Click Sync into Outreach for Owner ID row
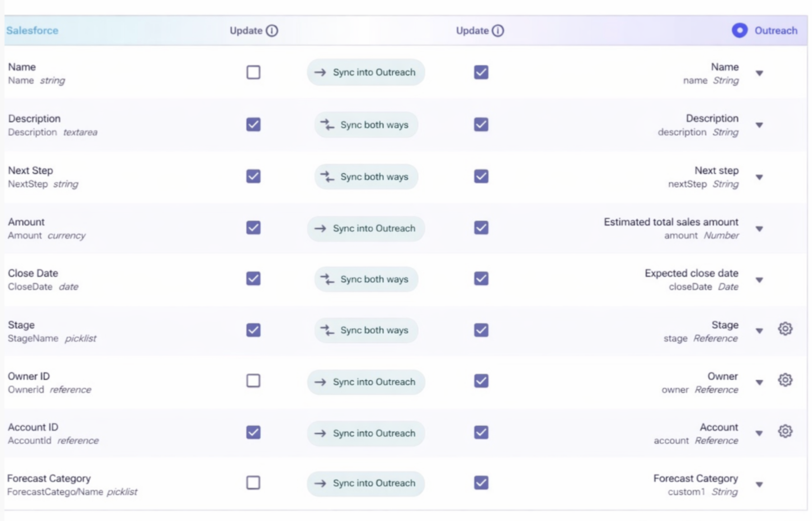This screenshot has width=812, height=521. point(366,382)
